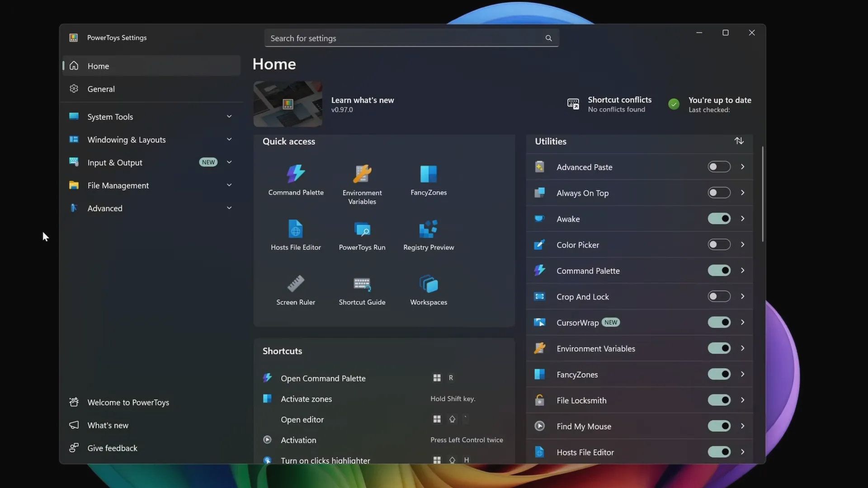Open the Hosts File Editor icon
The height and width of the screenshot is (488, 868).
point(296,235)
